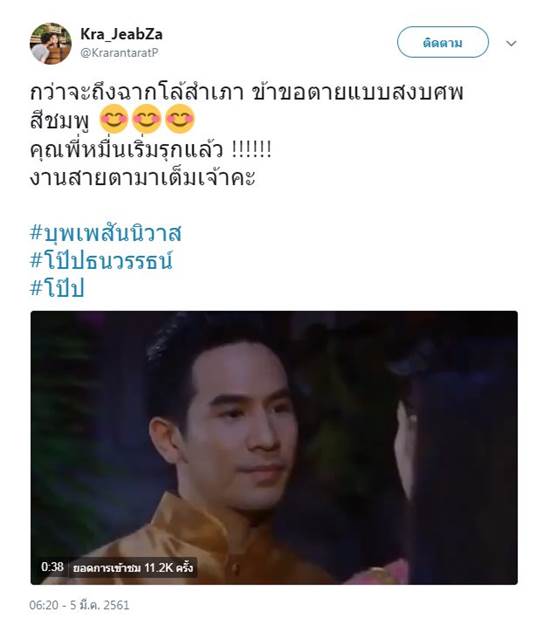Click the text งานสายตามาเต็มเจ้าคะ

pyautogui.click(x=143, y=177)
